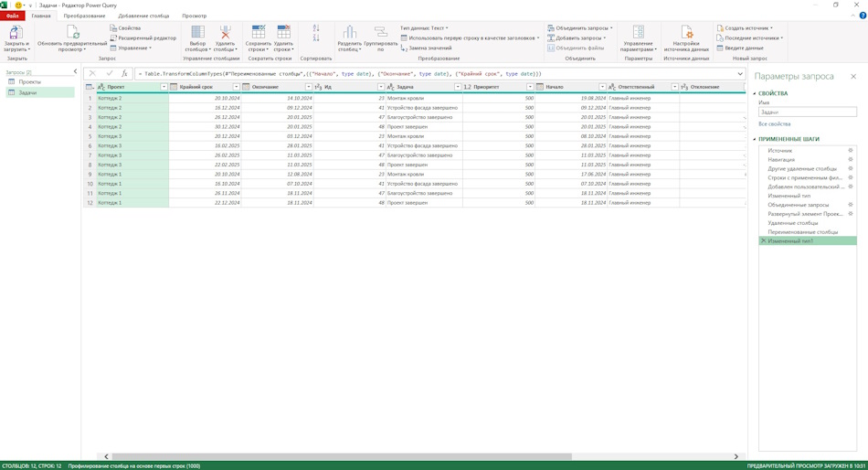Select the Задачи query
868x470 pixels.
pyautogui.click(x=40, y=92)
